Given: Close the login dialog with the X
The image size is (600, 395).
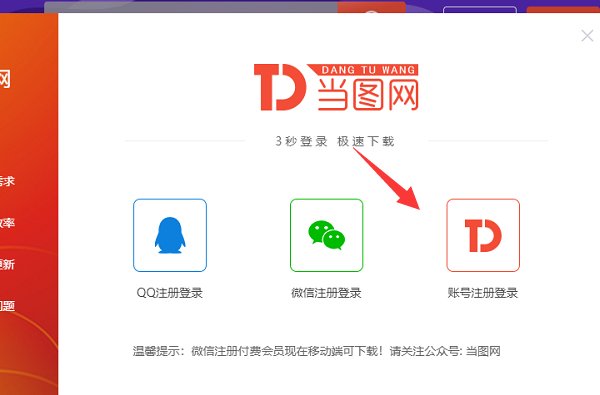Looking at the screenshot, I should pos(587,36).
